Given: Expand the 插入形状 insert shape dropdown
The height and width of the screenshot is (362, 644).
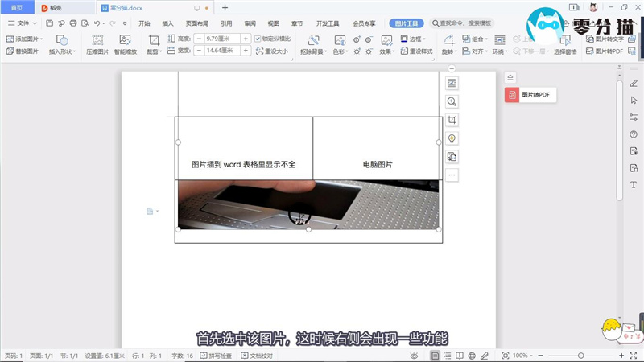Looking at the screenshot, I should pyautogui.click(x=62, y=51).
